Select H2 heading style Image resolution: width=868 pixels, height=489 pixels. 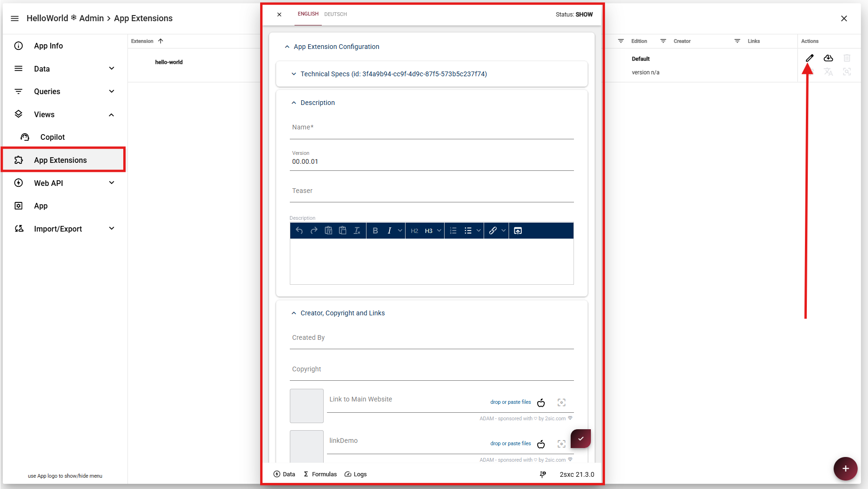414,231
